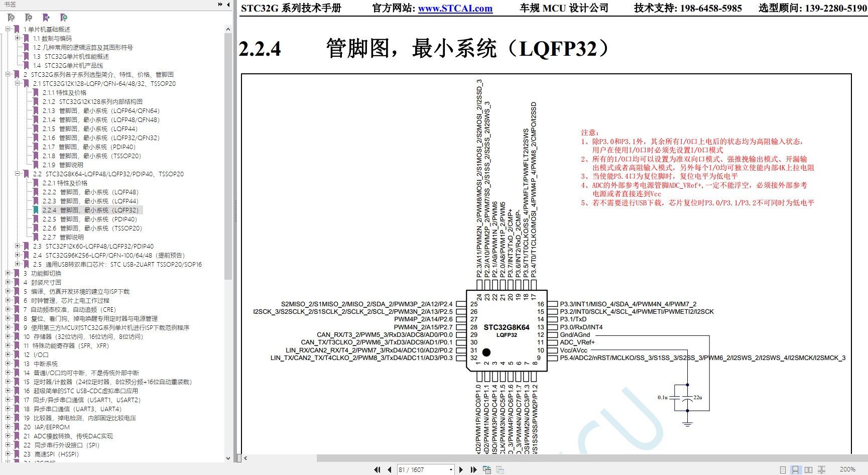
Task: Click the 注意 notes heading in red
Action: 590,133
